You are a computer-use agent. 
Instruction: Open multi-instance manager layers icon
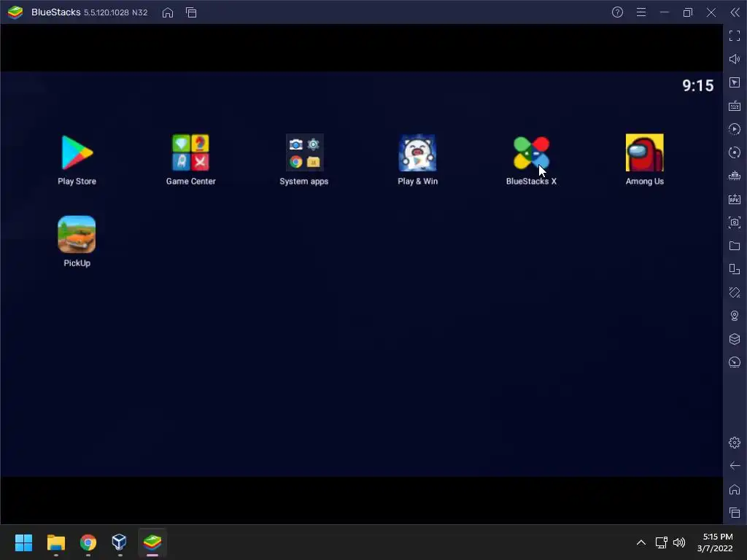point(735,339)
